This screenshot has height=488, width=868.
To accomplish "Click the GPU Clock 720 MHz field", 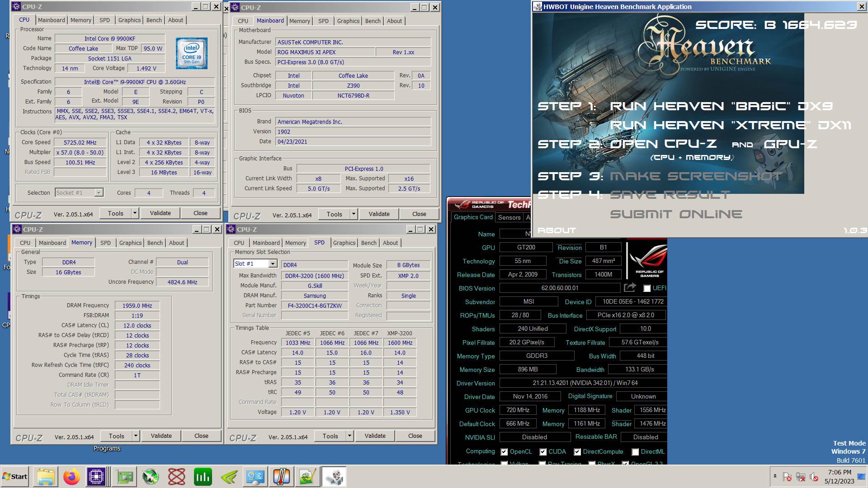I will (x=518, y=410).
